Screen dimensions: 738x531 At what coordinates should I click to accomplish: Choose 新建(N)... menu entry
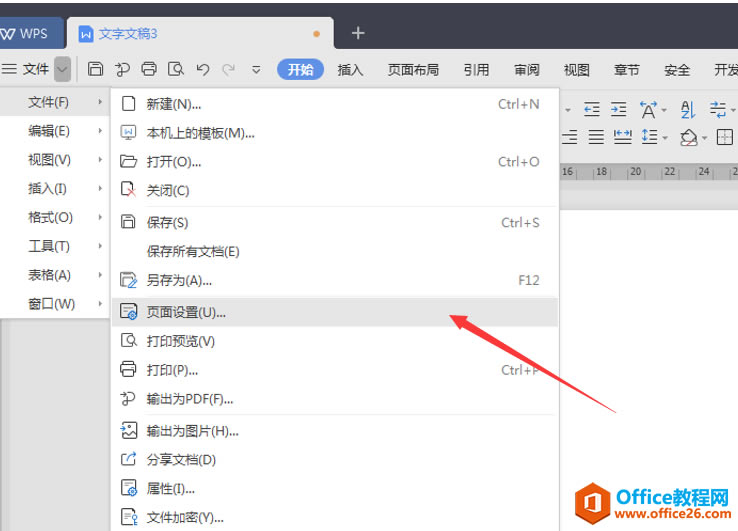(335, 104)
